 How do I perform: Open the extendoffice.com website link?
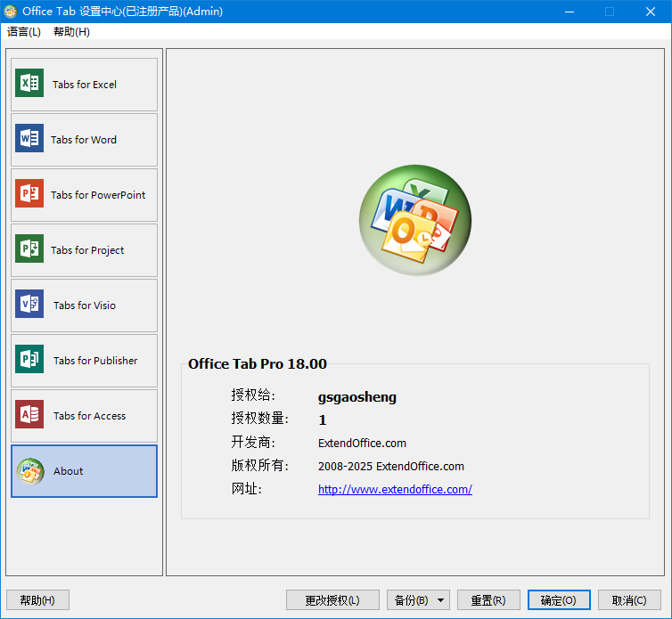coord(395,489)
